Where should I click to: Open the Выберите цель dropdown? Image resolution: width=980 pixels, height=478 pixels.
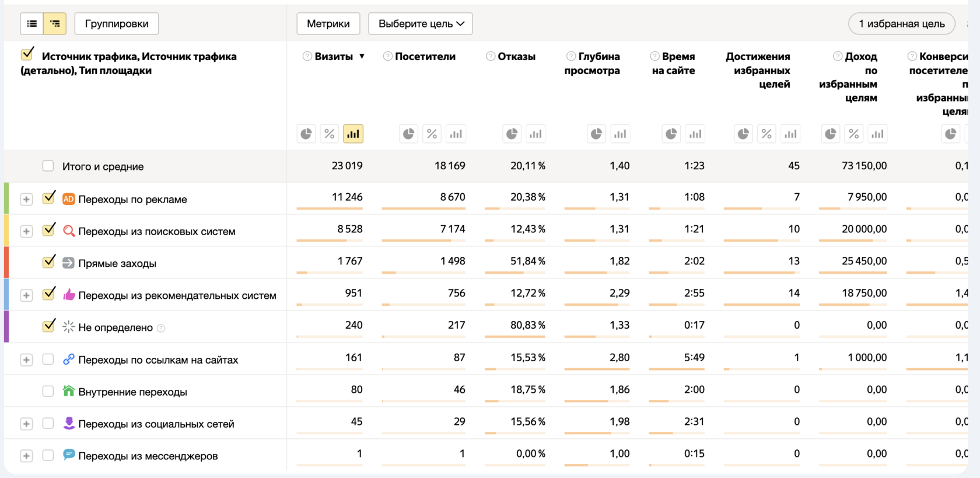tap(421, 24)
